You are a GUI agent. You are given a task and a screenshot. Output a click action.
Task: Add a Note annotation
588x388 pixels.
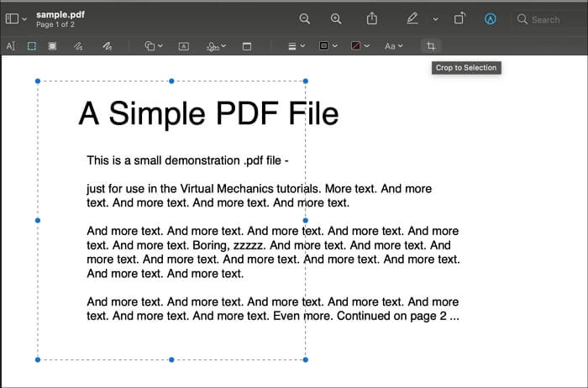247,46
